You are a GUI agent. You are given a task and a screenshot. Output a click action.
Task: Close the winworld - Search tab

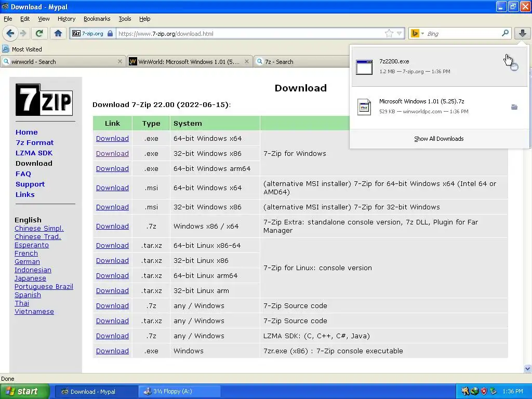120,61
